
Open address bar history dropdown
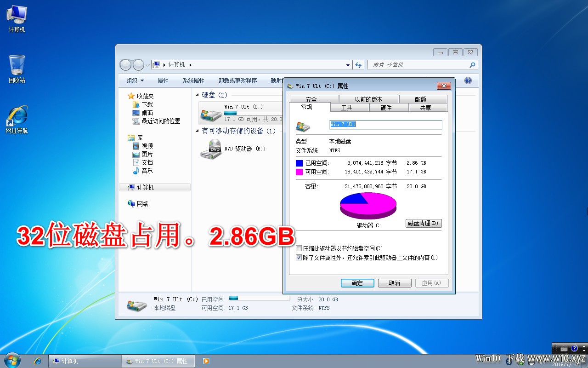[x=348, y=65]
